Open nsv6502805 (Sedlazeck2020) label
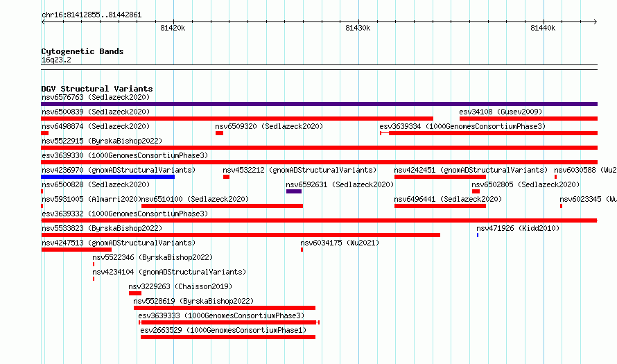 (525, 184)
